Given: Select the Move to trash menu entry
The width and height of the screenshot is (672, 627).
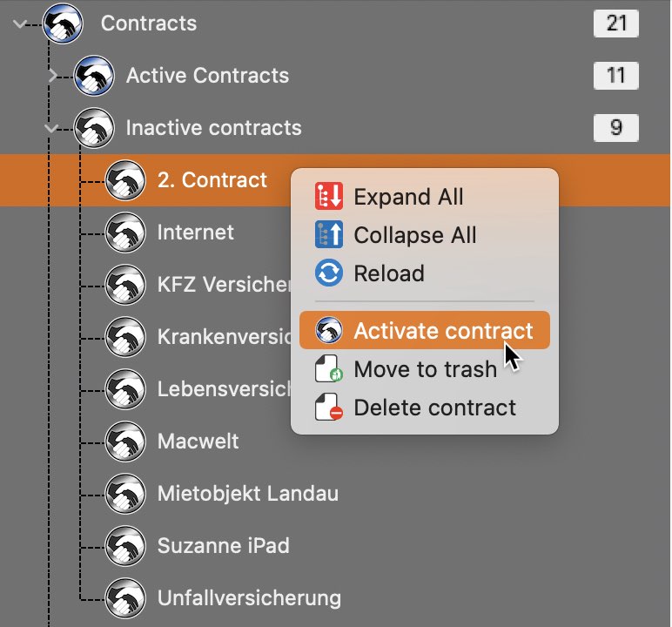Looking at the screenshot, I should tap(424, 369).
